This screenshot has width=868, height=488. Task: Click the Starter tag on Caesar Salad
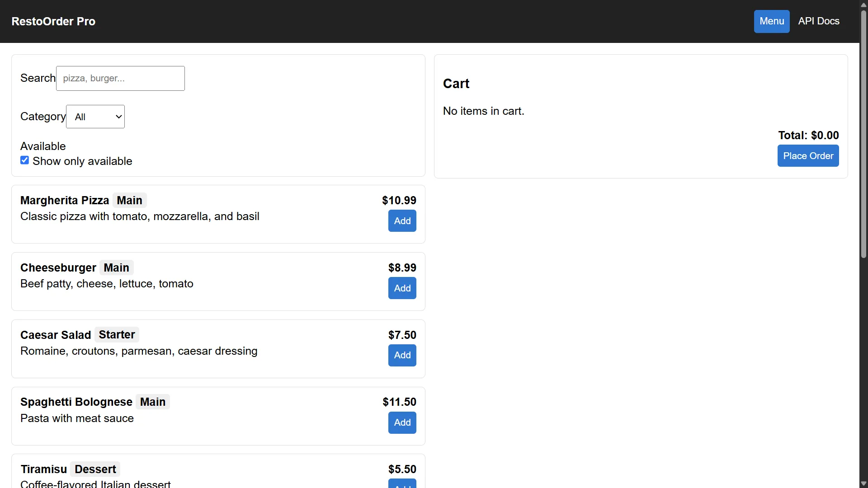point(117,335)
